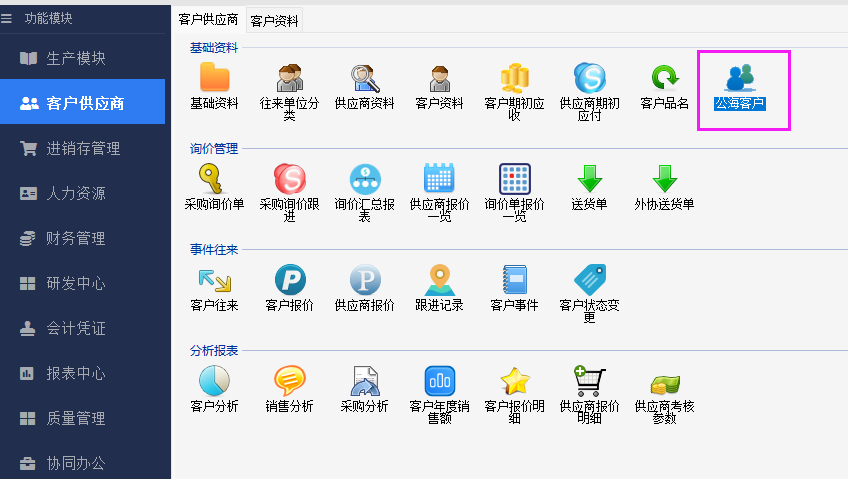Select the 客户供应商 tab
The height and width of the screenshot is (479, 848).
pyautogui.click(x=208, y=19)
